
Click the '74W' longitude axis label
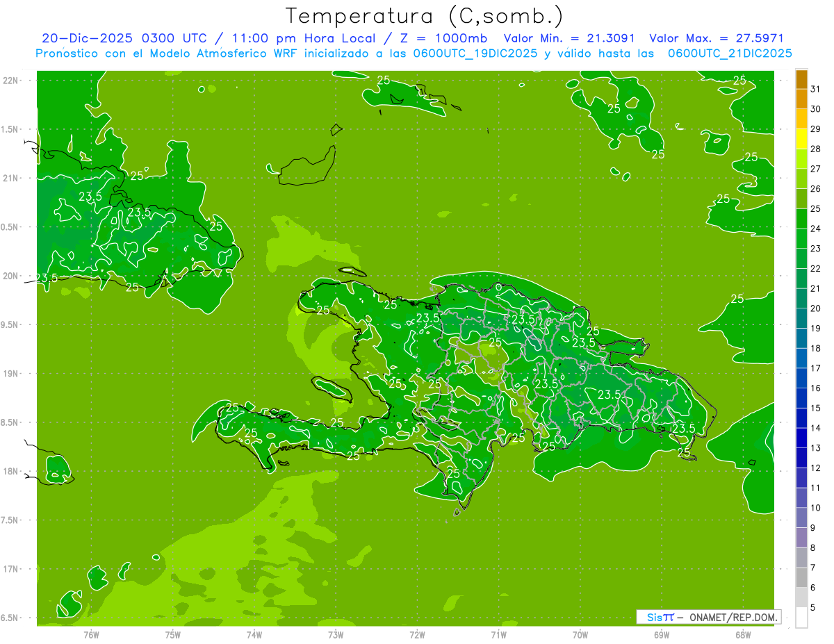pyautogui.click(x=254, y=635)
